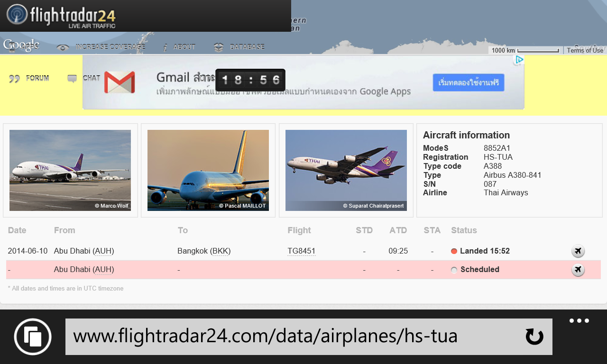Open the Database menu item

point(247,47)
